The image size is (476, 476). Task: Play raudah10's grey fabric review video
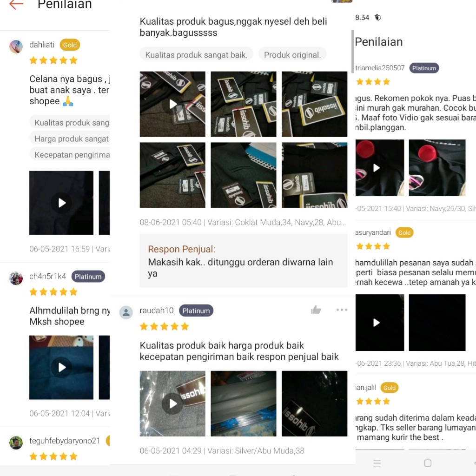point(172,403)
